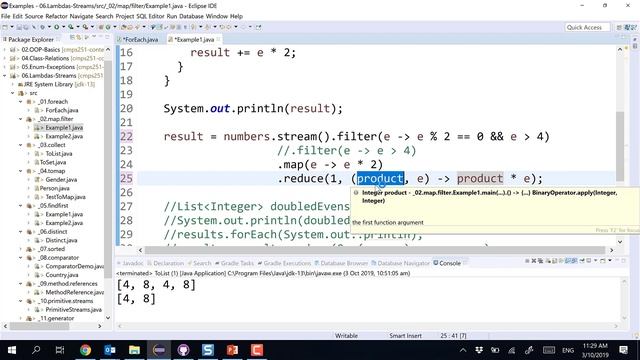Toggle Link with Editor in Package Explorer
The height and width of the screenshot is (360, 640).
[79, 38]
